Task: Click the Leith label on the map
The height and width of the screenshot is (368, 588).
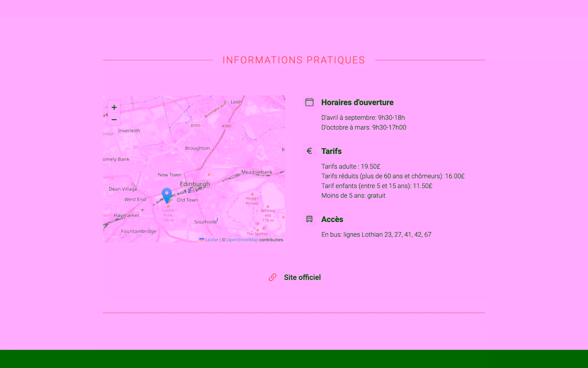Action: tap(236, 102)
